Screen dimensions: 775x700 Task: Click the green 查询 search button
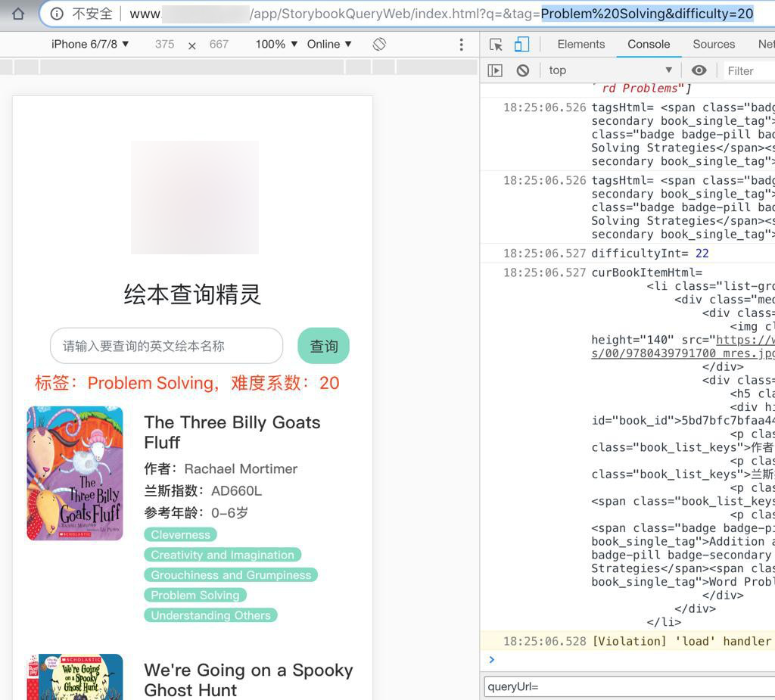324,346
